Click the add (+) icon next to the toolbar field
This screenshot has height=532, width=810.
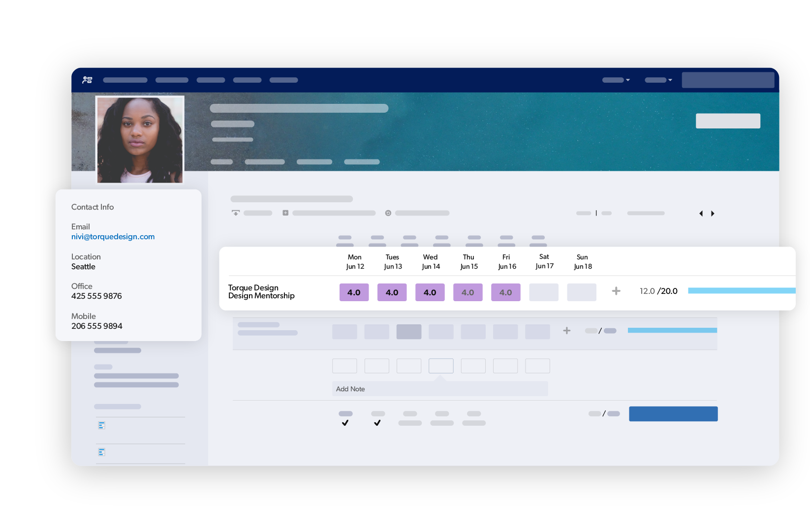coord(286,213)
